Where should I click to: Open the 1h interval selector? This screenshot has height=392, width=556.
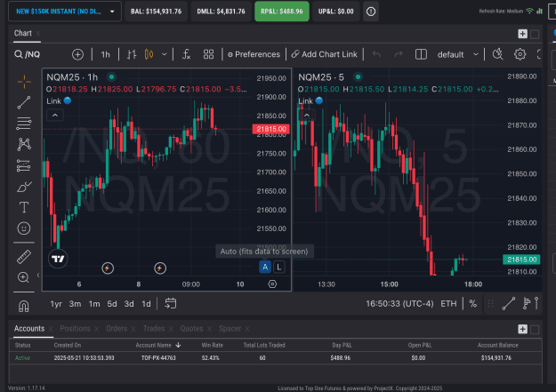click(105, 54)
